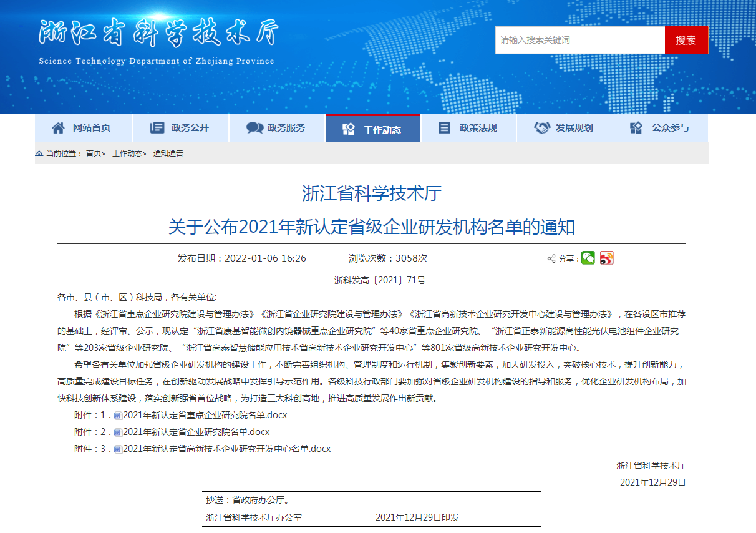Open the 政策法规 nav tab
This screenshot has height=533, width=756.
[469, 128]
